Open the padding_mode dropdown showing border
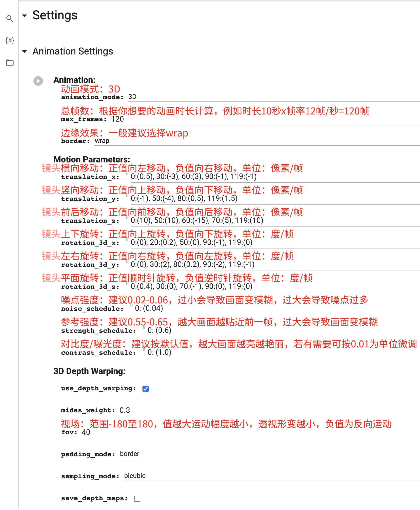This screenshot has height=510, width=420. [x=269, y=454]
